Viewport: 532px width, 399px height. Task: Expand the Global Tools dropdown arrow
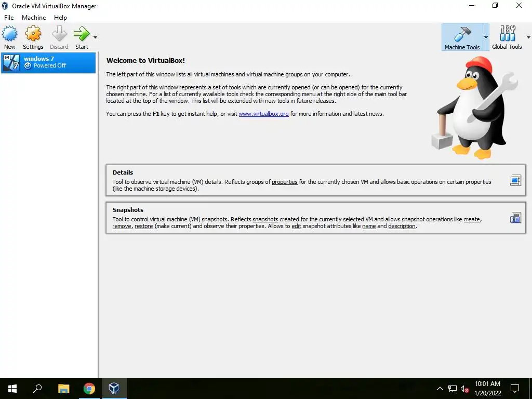(528, 37)
